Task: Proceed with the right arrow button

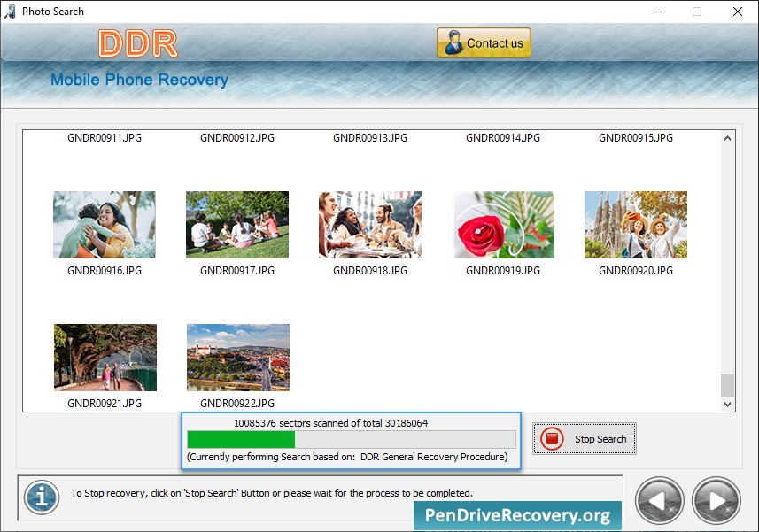Action: (716, 500)
